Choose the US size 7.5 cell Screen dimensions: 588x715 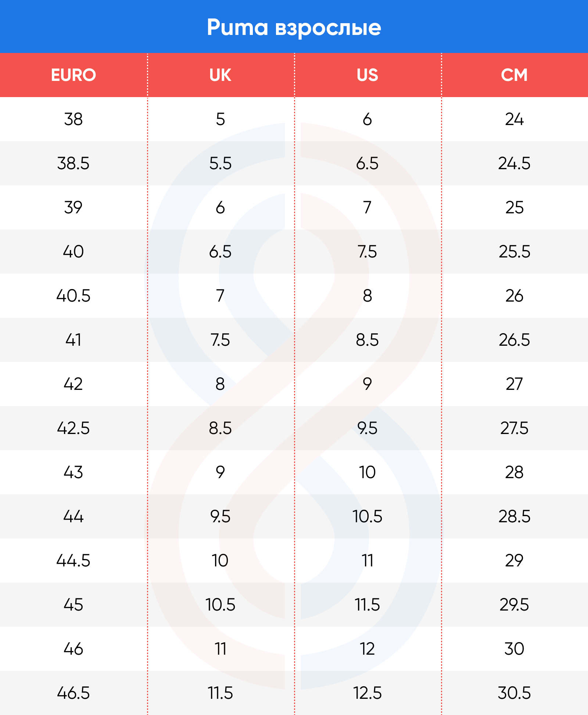point(367,252)
